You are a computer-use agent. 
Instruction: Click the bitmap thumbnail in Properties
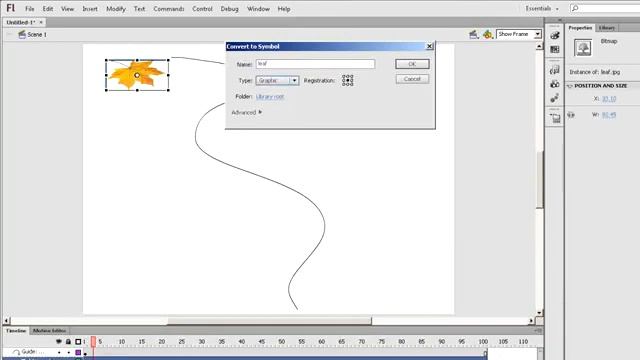click(582, 48)
